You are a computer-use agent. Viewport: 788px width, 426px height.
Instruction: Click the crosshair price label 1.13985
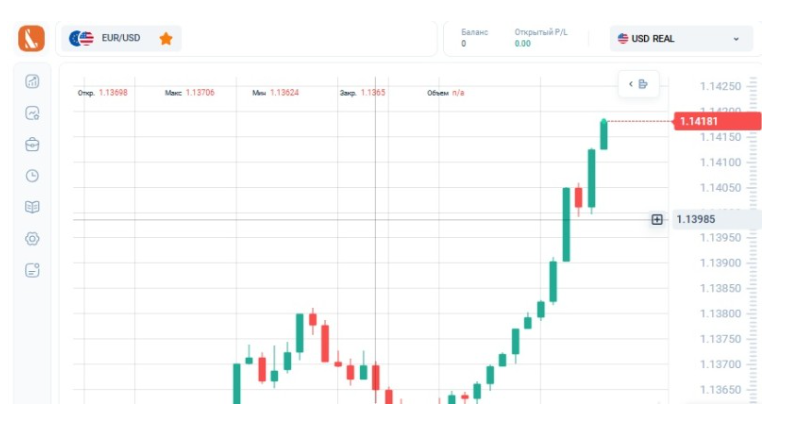point(716,219)
